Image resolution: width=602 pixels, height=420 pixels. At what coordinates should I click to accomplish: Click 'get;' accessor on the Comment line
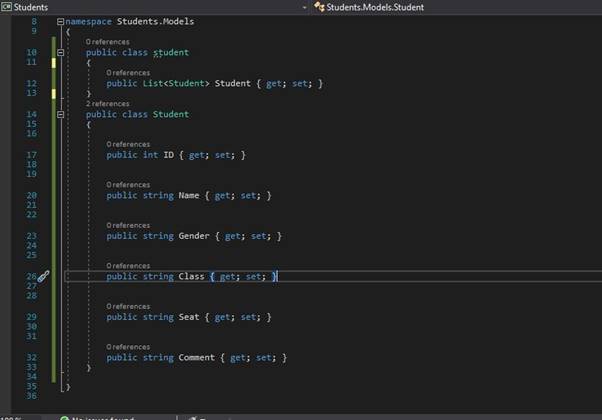[x=240, y=357]
